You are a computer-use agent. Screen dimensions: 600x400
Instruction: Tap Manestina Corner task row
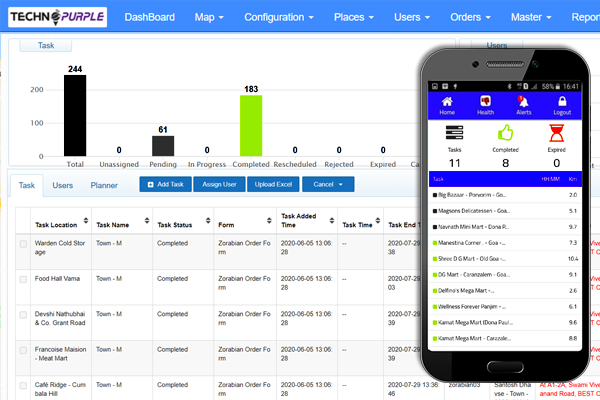pyautogui.click(x=505, y=243)
